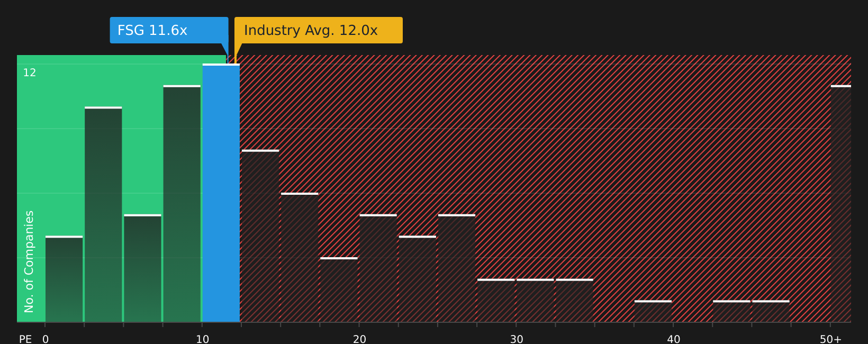
Task: Select the tall green bar before PE 10
Action: pyautogui.click(x=182, y=204)
